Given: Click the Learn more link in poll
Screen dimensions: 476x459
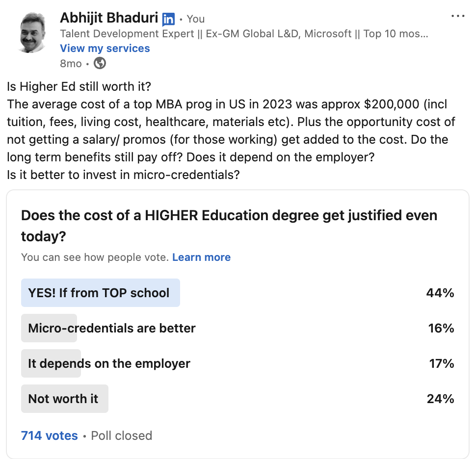Looking at the screenshot, I should coord(201,257).
